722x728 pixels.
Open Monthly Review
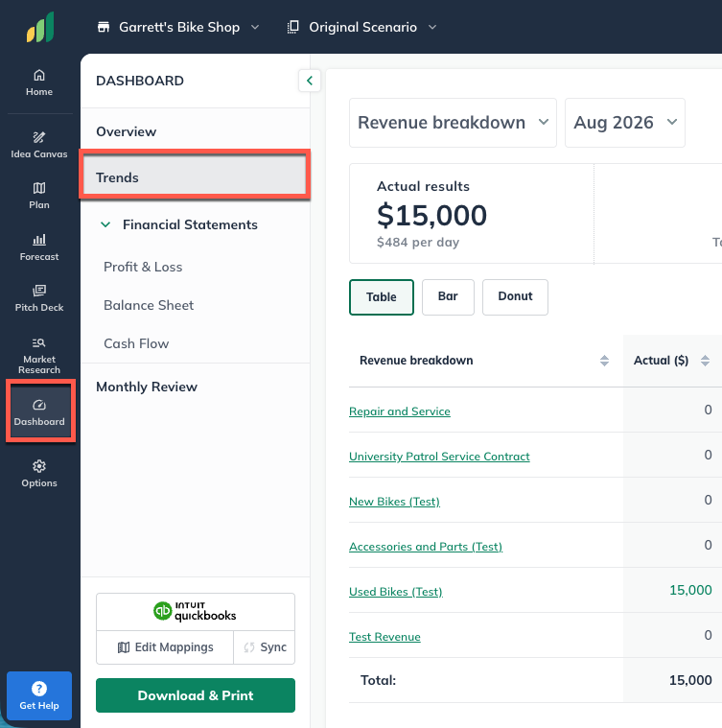point(147,387)
